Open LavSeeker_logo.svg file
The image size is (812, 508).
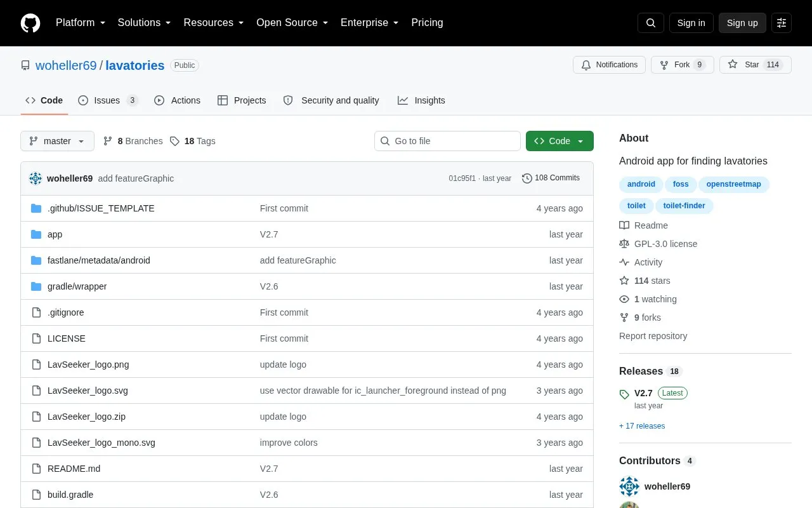88,391
